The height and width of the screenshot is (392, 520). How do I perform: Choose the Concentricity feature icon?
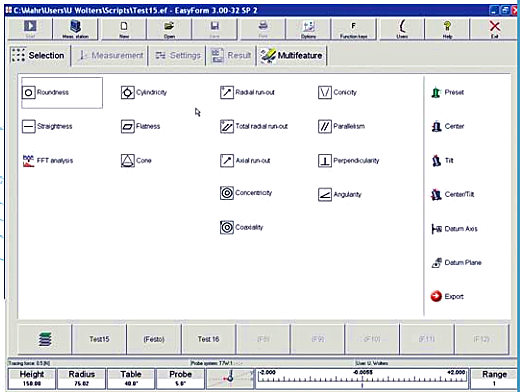coord(227,193)
